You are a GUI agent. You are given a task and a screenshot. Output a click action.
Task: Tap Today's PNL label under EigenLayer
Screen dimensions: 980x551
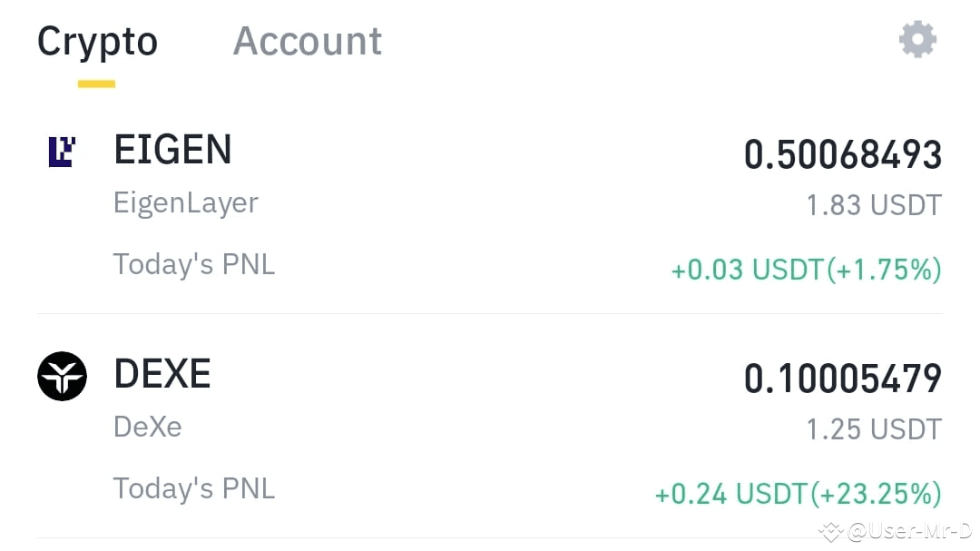(x=194, y=264)
